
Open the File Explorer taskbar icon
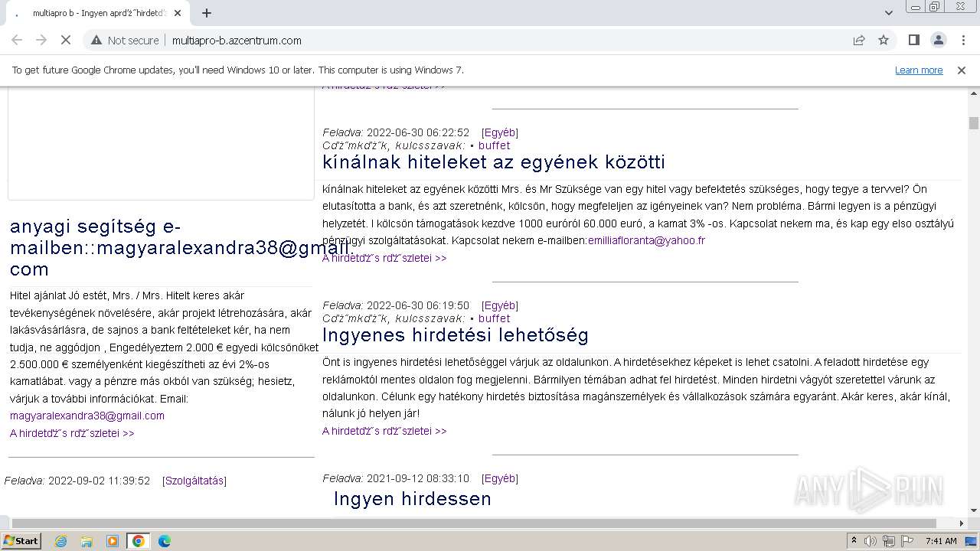[x=87, y=541]
